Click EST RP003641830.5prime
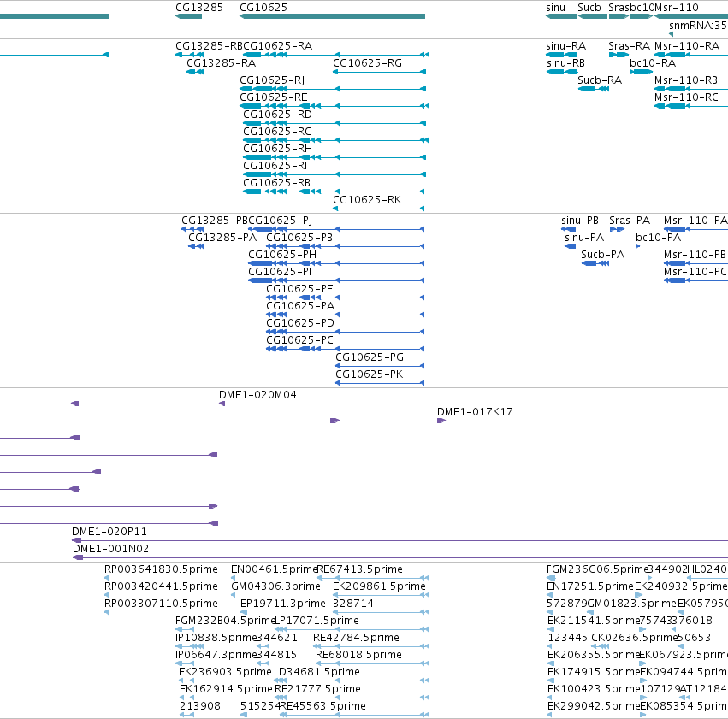Screen dimensions: 728x719 161,569
